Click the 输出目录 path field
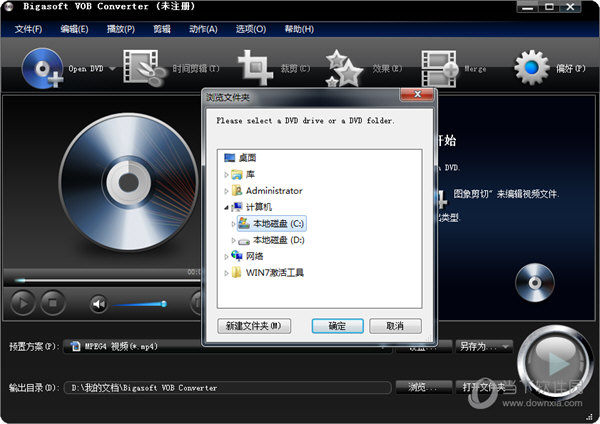The width and height of the screenshot is (600, 424). (x=228, y=388)
